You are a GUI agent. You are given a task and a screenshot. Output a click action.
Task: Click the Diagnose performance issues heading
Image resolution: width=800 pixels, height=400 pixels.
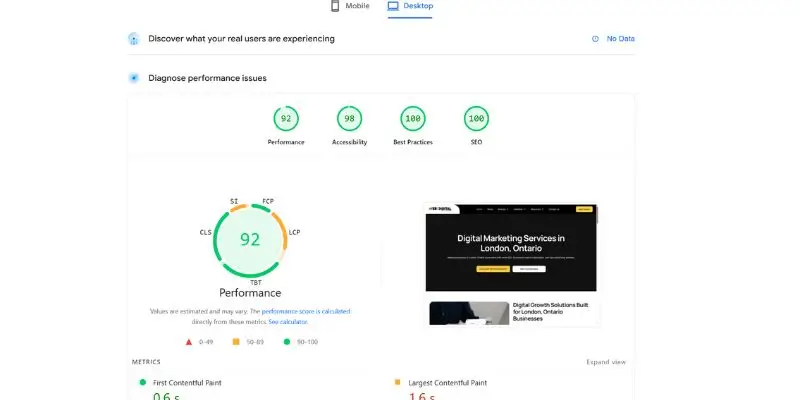click(207, 78)
